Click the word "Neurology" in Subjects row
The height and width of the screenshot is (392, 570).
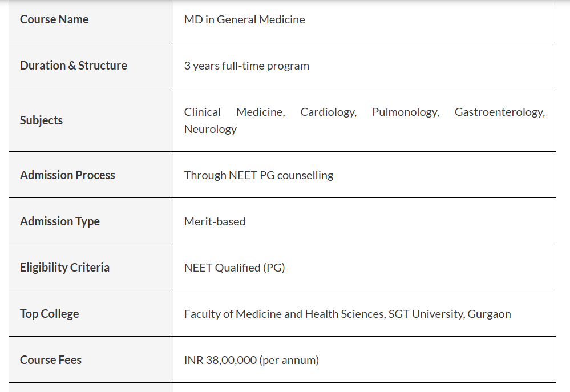[210, 129]
